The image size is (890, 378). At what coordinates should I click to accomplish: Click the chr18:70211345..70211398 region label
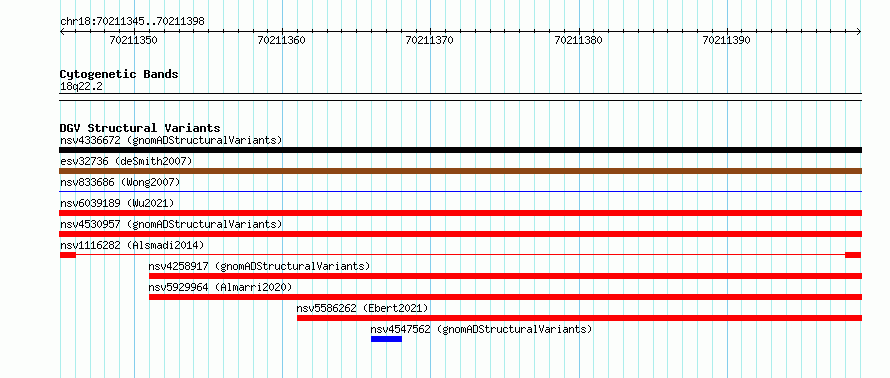point(132,22)
